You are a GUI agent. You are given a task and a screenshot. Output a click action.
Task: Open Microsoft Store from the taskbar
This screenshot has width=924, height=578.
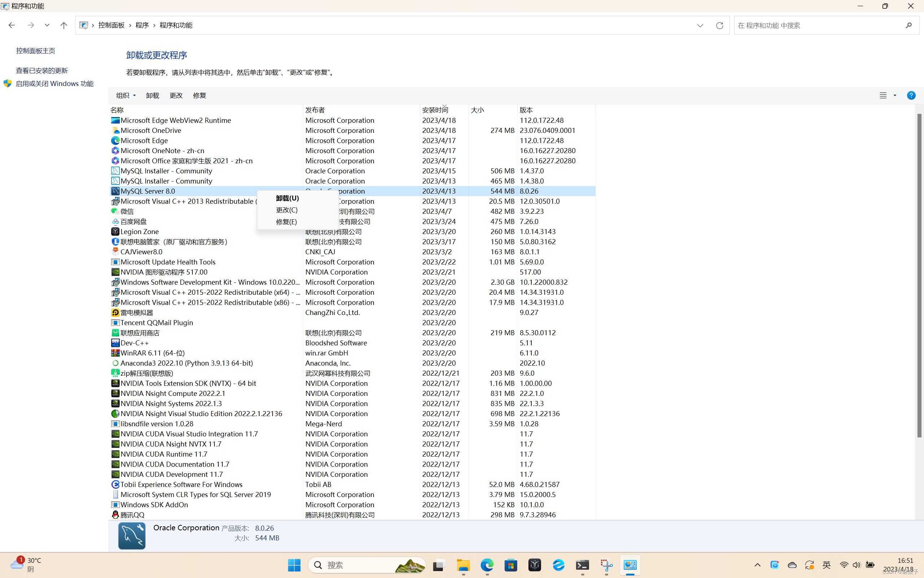click(511, 565)
